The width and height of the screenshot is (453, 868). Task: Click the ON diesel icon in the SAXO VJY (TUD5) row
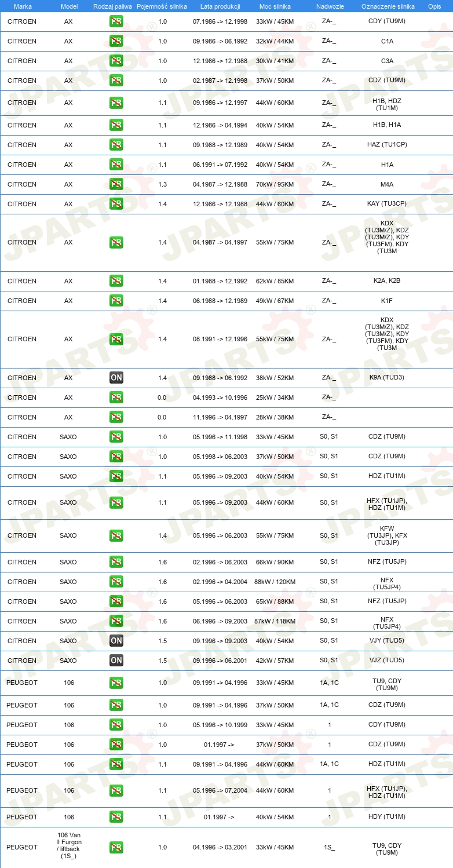point(116,641)
